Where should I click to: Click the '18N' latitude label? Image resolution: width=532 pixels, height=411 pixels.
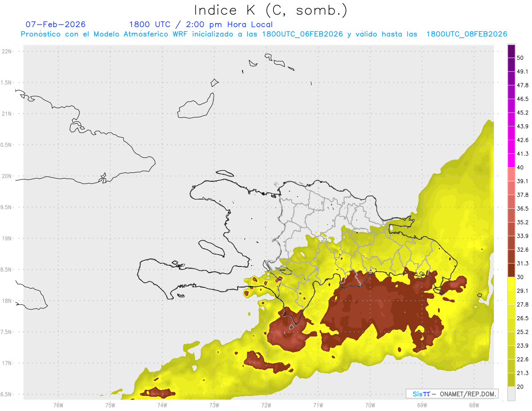(8, 301)
